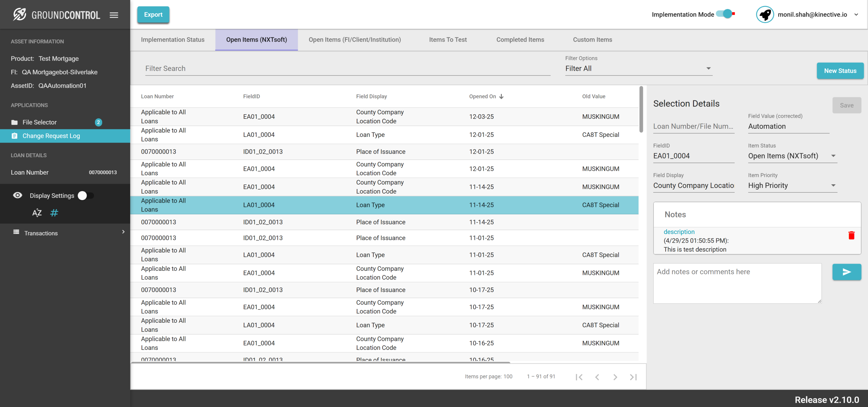This screenshot has width=868, height=407.
Task: Toggle Implementation Mode switch
Action: pyautogui.click(x=725, y=14)
